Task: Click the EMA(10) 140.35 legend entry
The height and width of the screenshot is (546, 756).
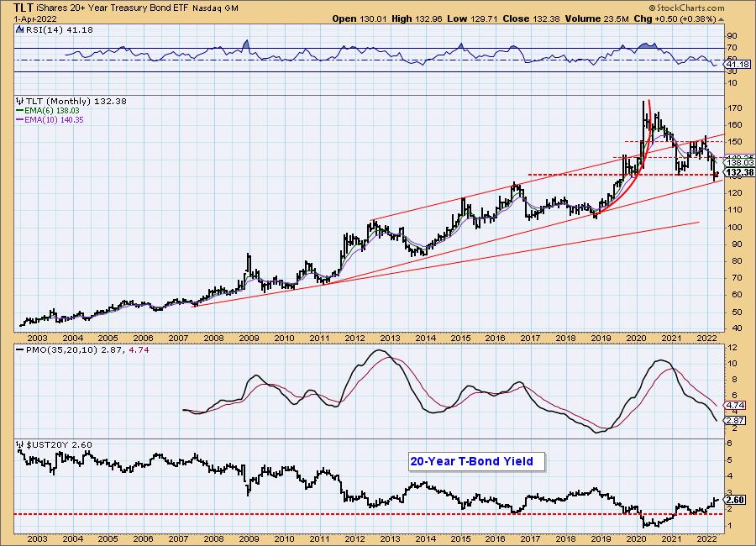Action: click(54, 119)
